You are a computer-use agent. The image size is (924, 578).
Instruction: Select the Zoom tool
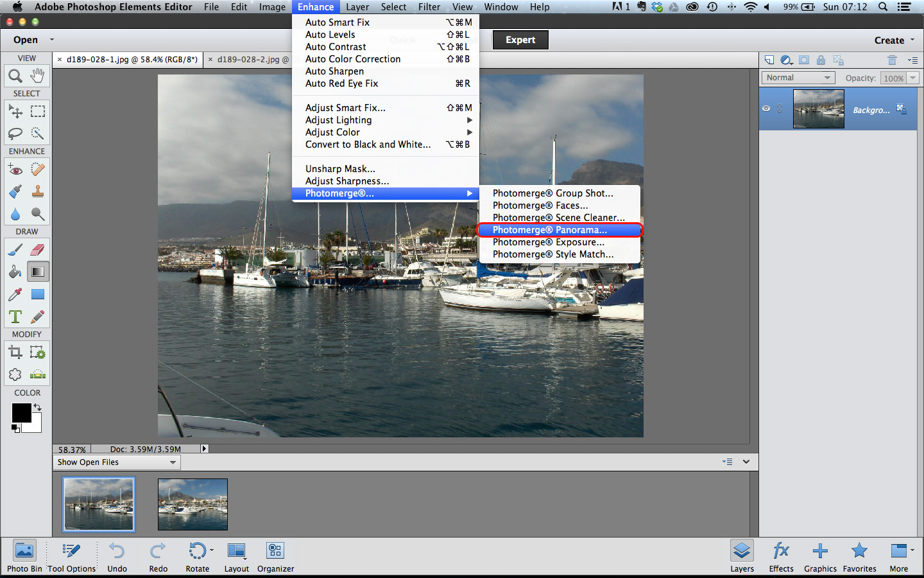pyautogui.click(x=15, y=76)
